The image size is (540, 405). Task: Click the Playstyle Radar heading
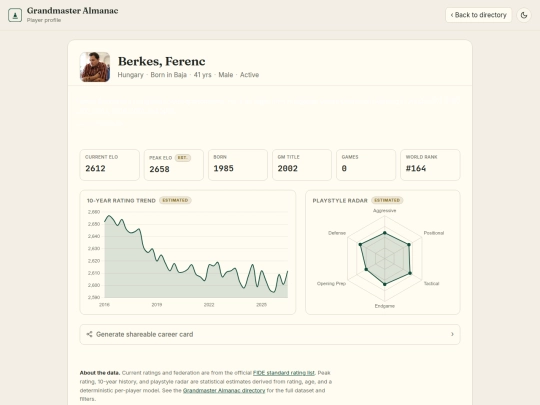pyautogui.click(x=340, y=200)
